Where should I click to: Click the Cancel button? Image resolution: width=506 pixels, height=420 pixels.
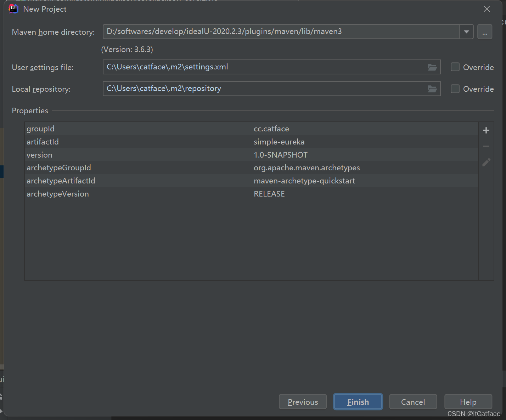click(413, 402)
